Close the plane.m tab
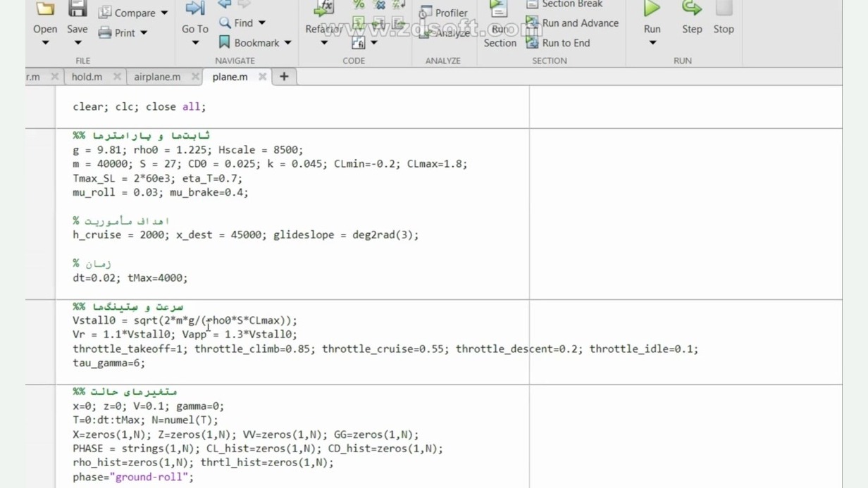Viewport: 868px width, 488px height. click(262, 77)
